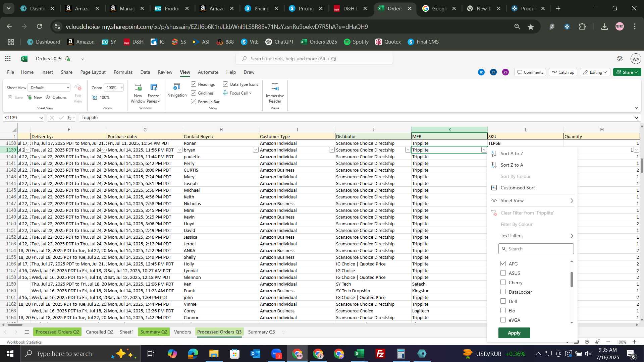Toggle the Headings checkbox
Viewport: 644px width, 362px height.
coord(194,84)
